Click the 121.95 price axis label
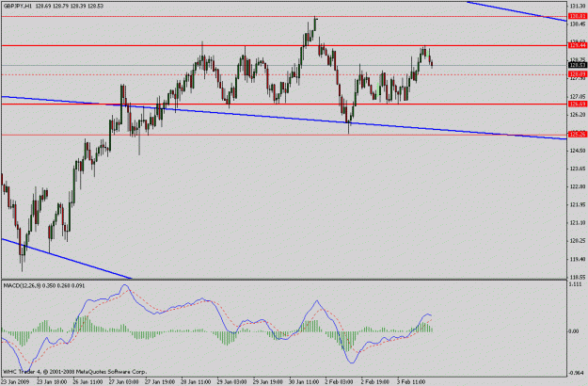Viewport: 588px width, 386px height. coord(579,205)
